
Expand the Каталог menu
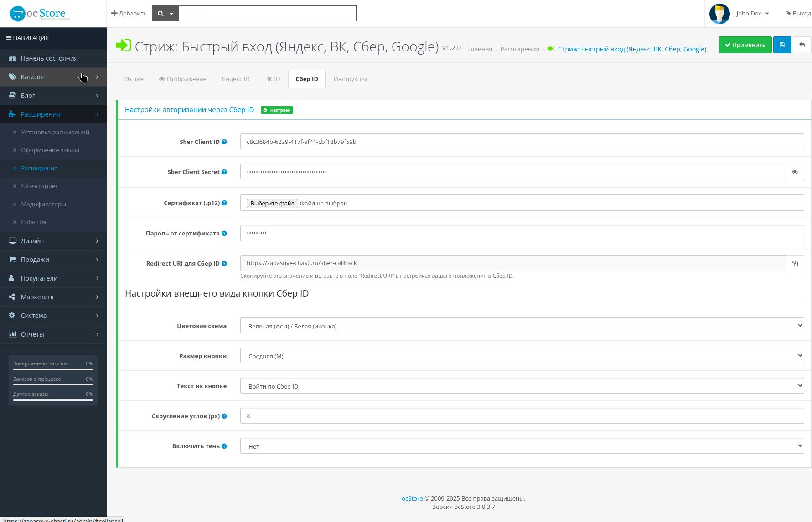click(53, 77)
